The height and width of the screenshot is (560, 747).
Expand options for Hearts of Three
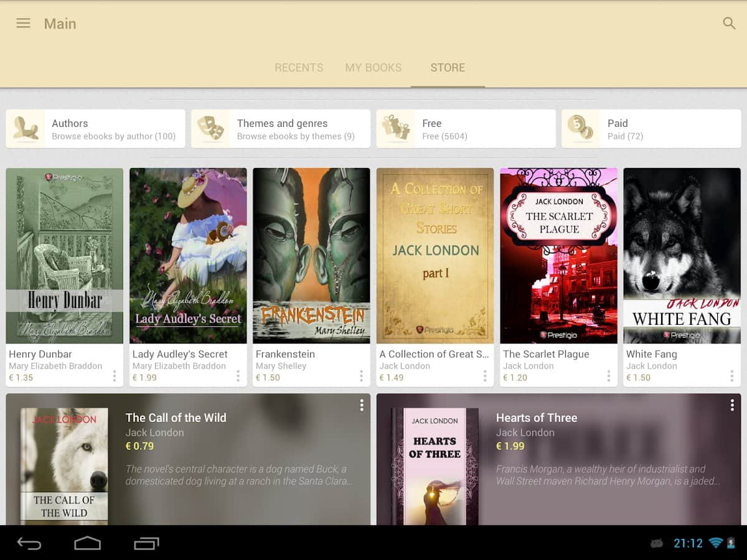(x=731, y=406)
